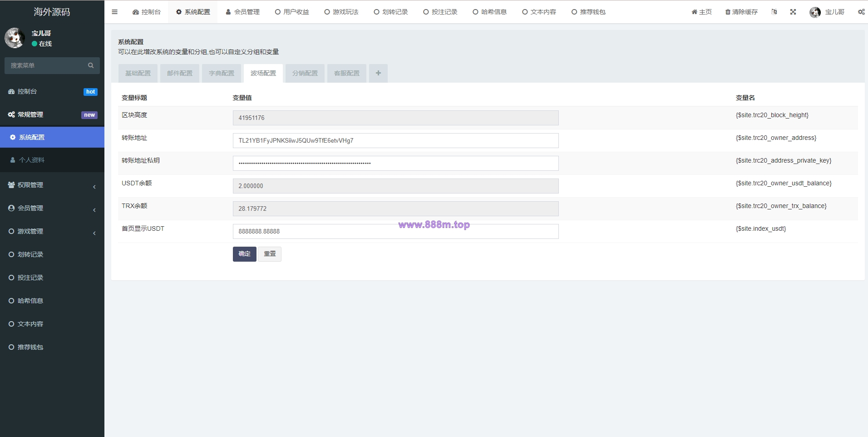Viewport: 868px width, 437px height.
Task: Click the user avatar in top bar
Action: pos(815,12)
